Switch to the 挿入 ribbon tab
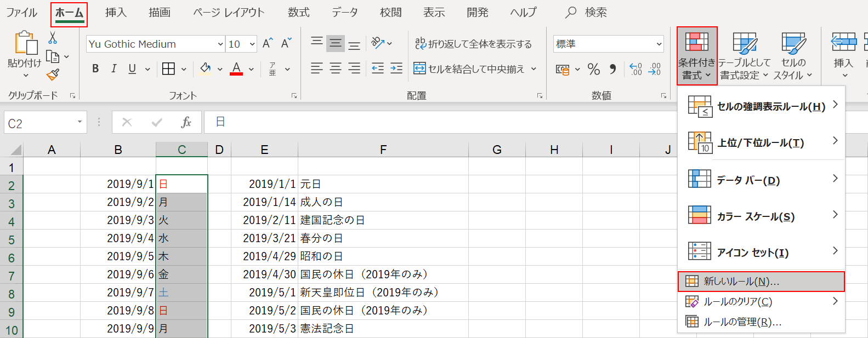Viewport: 868px width, 338px height. pos(116,13)
